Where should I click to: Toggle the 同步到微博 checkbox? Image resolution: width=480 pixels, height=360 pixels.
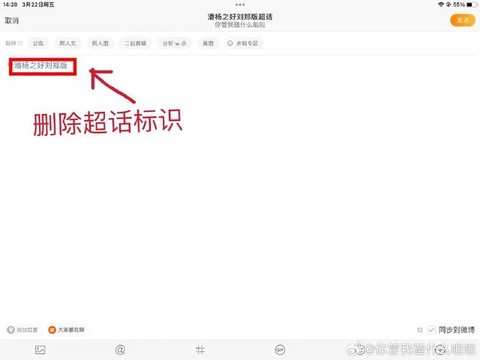tap(432, 330)
